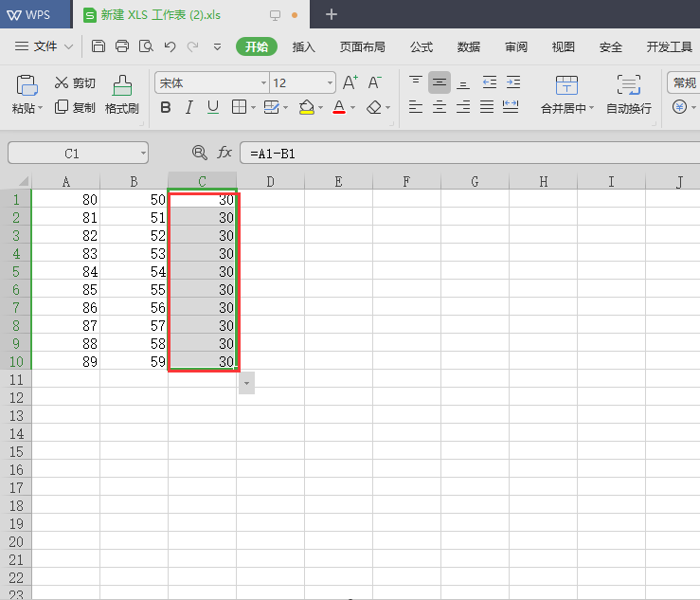
Task: Switch to 视图 tab
Action: pyautogui.click(x=564, y=46)
